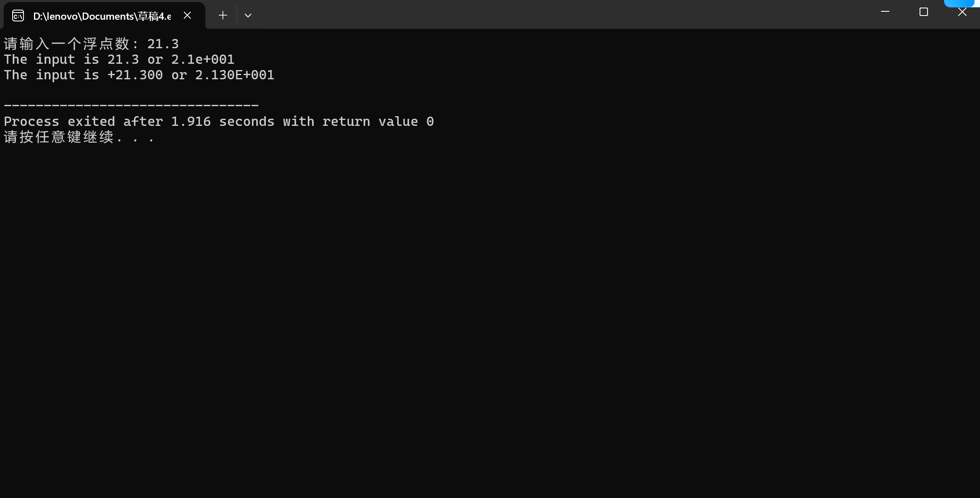Expand the new-tab profile dropdown chevron

point(248,16)
